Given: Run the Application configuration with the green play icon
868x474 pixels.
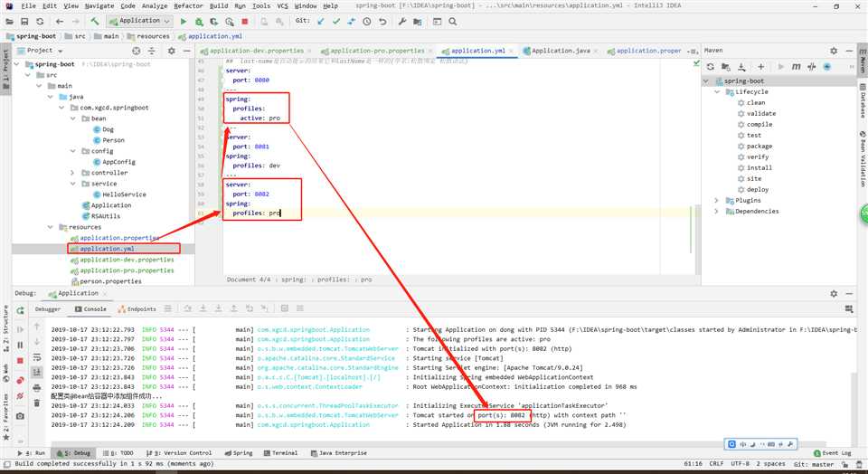Looking at the screenshot, I should tap(184, 22).
